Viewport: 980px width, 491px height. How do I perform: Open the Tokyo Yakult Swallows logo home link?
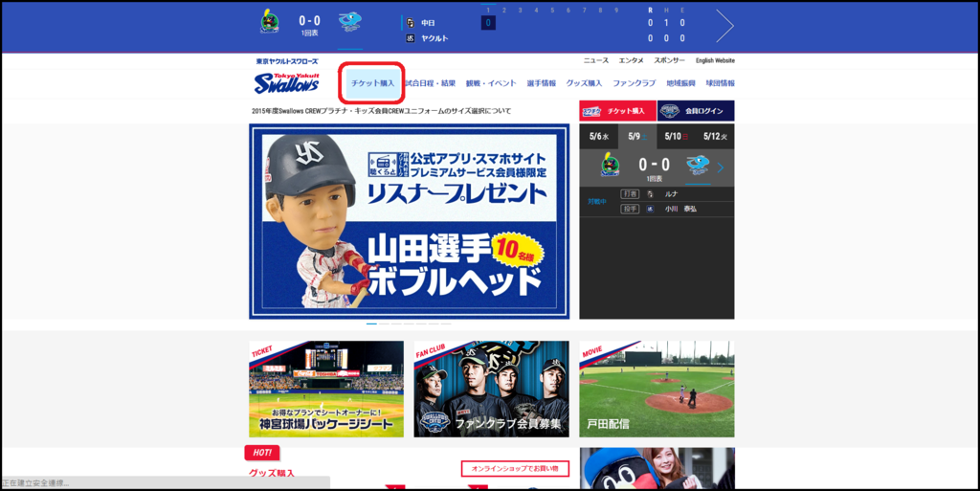287,83
